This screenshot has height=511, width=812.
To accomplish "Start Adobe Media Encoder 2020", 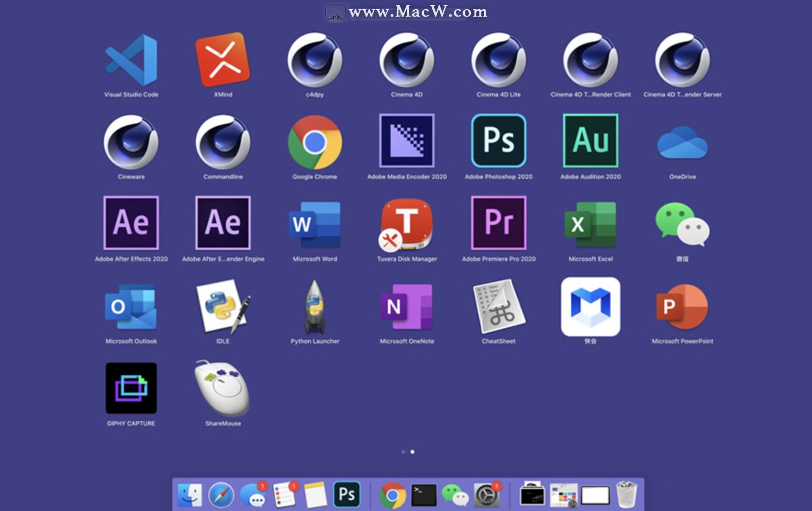I will 406,141.
